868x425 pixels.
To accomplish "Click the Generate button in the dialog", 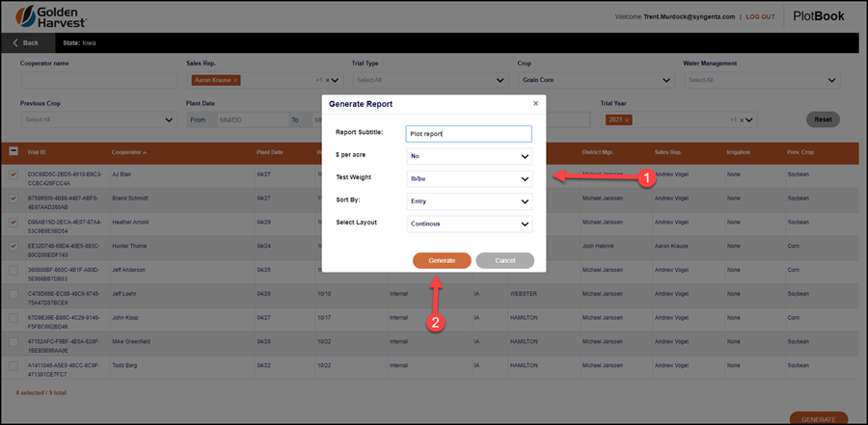I will pyautogui.click(x=442, y=260).
